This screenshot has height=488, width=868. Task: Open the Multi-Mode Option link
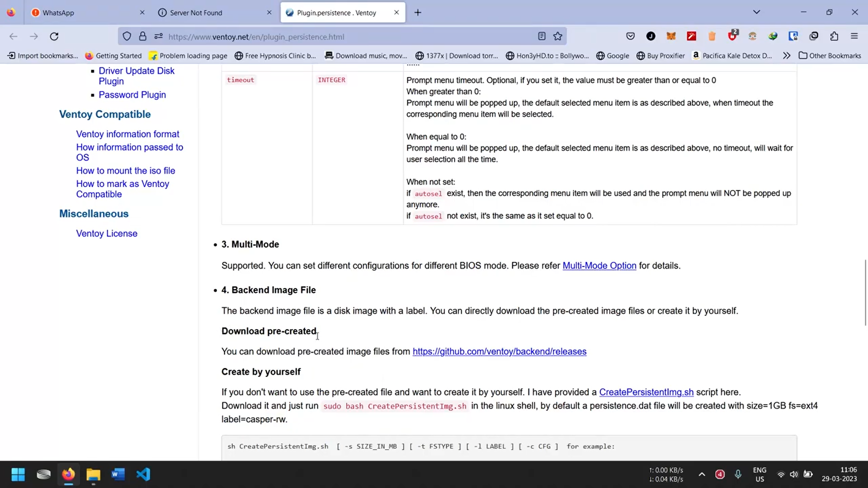(x=599, y=266)
